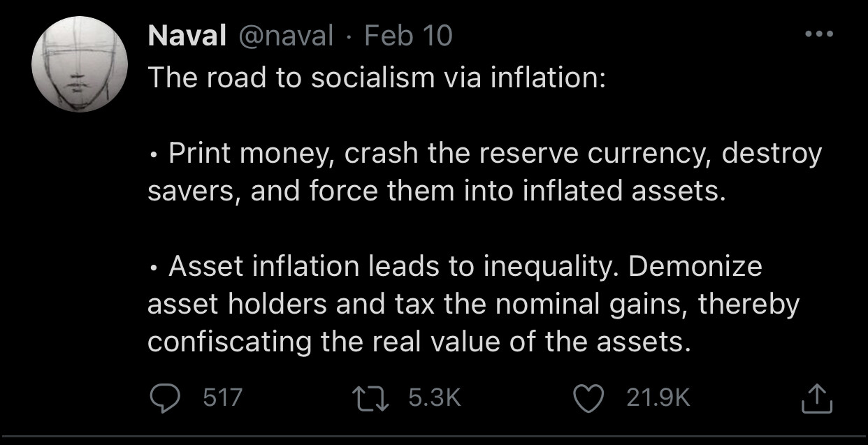This screenshot has width=868, height=445.
Task: Click the @naval username handle
Action: [x=287, y=36]
